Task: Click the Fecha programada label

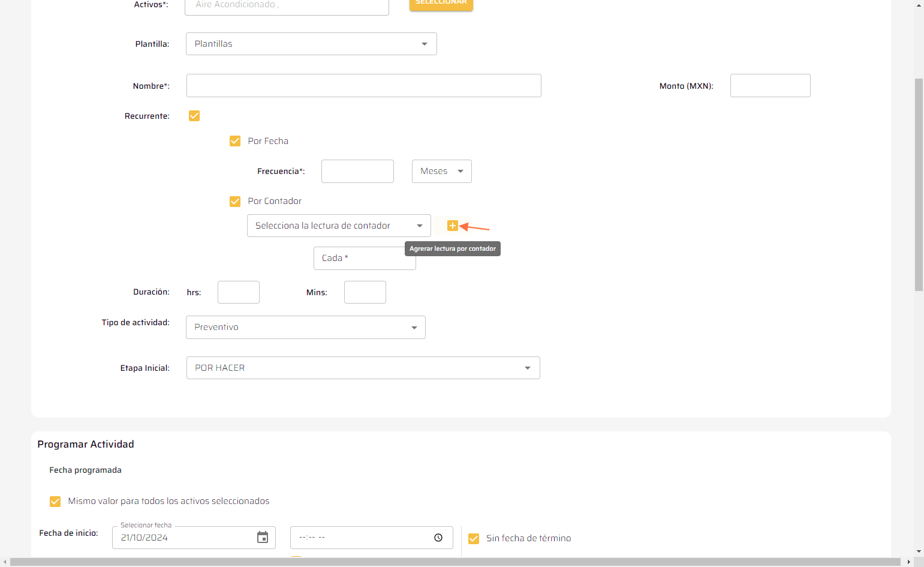Action: (x=85, y=470)
